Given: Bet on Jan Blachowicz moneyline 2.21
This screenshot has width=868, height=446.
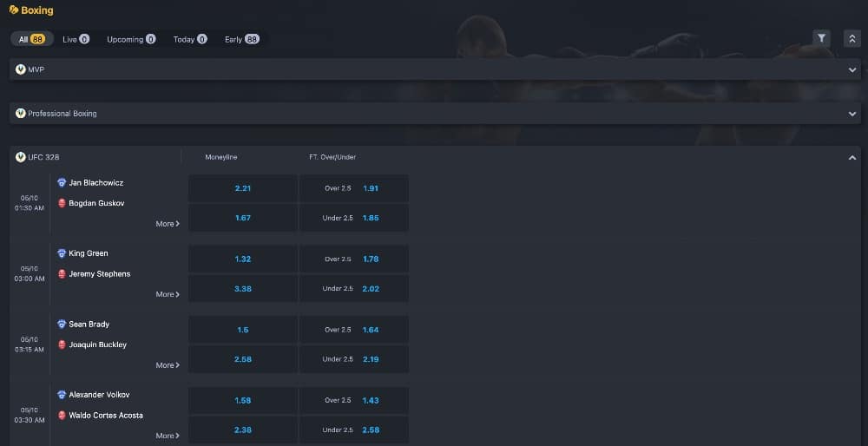Looking at the screenshot, I should [243, 188].
